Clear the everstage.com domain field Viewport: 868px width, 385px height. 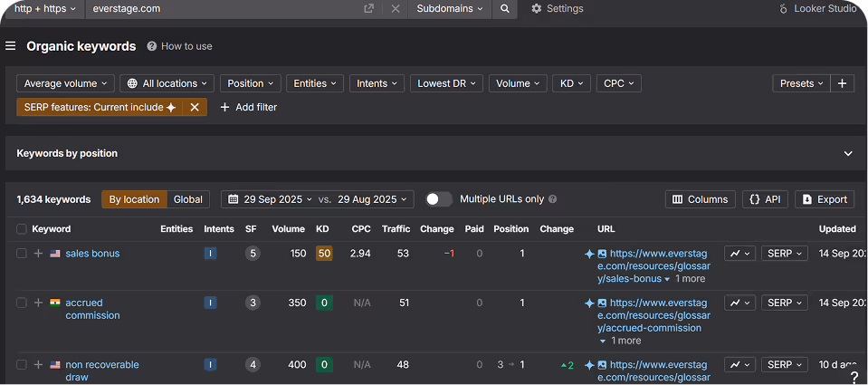pos(396,9)
